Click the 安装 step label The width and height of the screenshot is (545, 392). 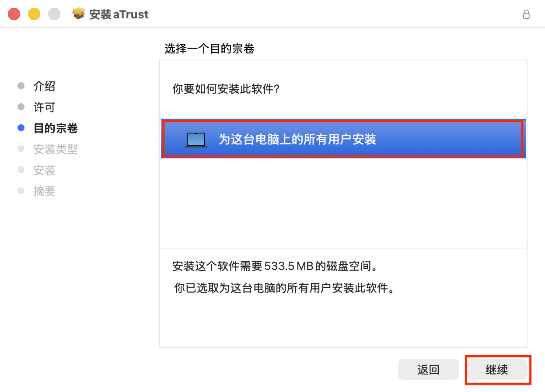tap(45, 170)
